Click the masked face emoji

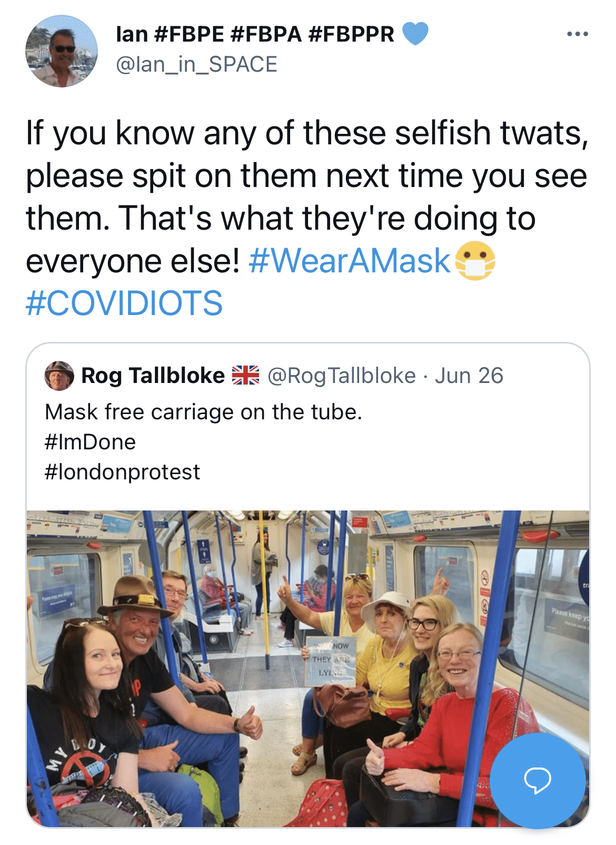click(475, 261)
